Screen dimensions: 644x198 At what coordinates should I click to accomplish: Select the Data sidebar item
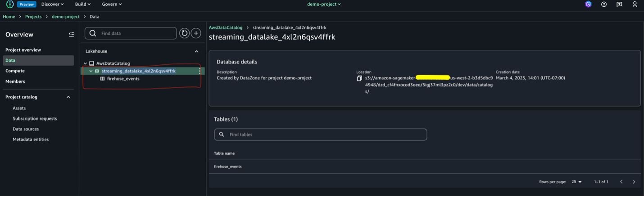39,60
